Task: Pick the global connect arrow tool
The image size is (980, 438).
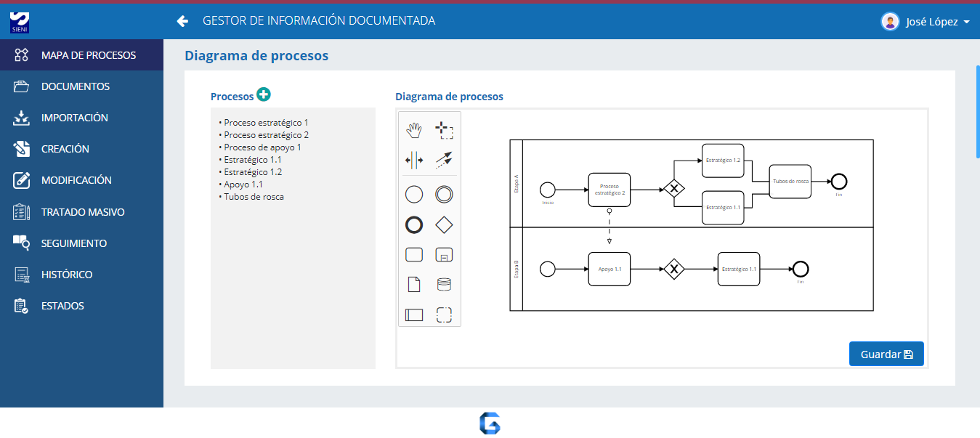Action: coord(444,160)
